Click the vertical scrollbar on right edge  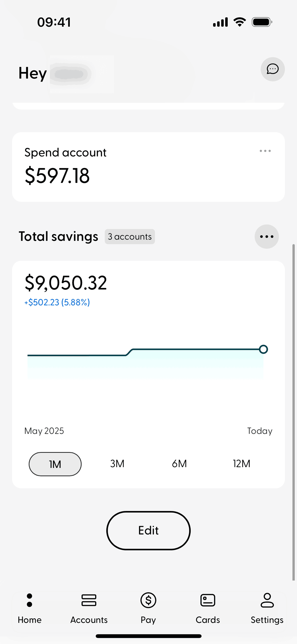click(x=293, y=411)
